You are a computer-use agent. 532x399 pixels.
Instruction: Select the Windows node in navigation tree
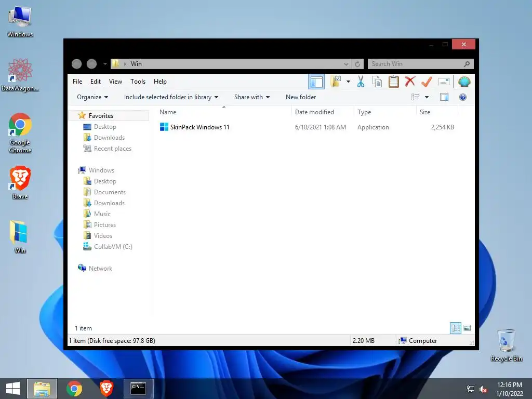101,170
